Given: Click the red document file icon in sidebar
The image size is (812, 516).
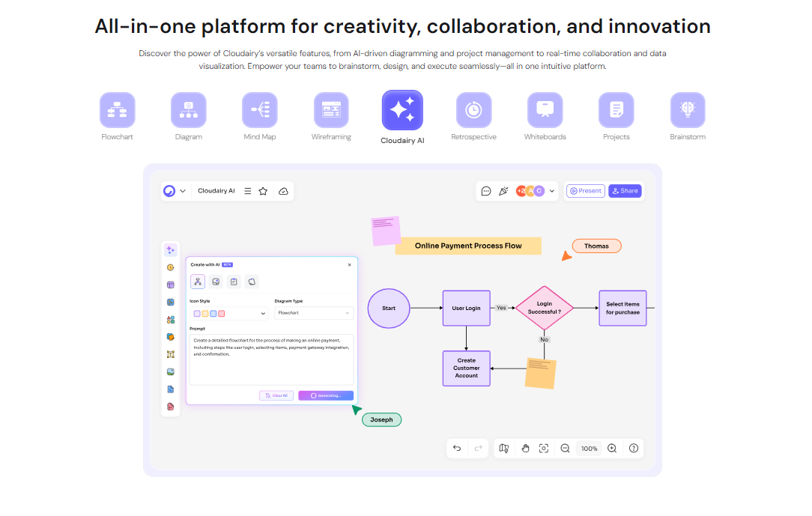Looking at the screenshot, I should tap(170, 407).
